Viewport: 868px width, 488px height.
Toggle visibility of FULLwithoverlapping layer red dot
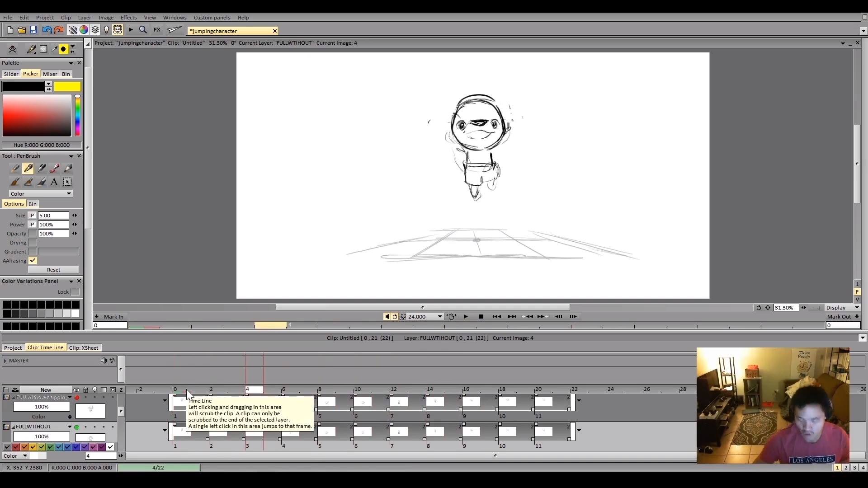[x=77, y=398]
